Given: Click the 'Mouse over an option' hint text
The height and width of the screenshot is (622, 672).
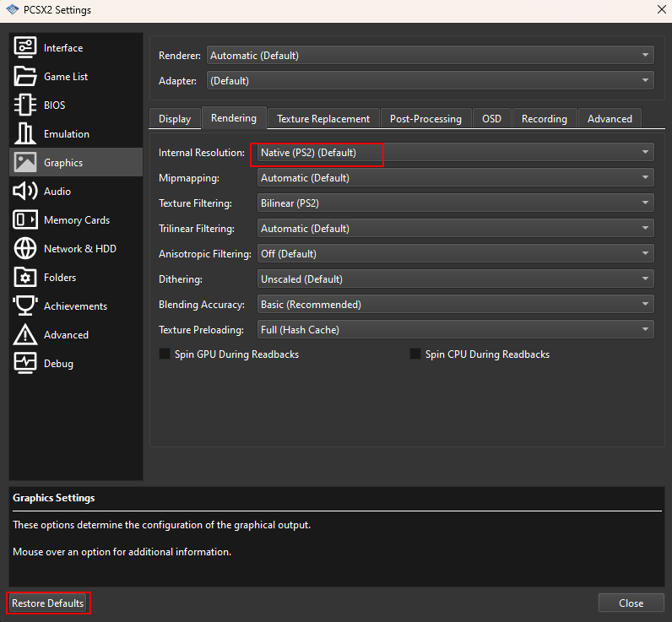Looking at the screenshot, I should coord(122,552).
